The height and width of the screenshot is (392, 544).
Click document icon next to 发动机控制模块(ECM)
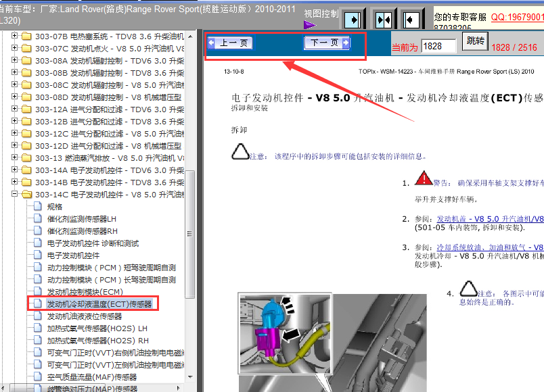38,291
